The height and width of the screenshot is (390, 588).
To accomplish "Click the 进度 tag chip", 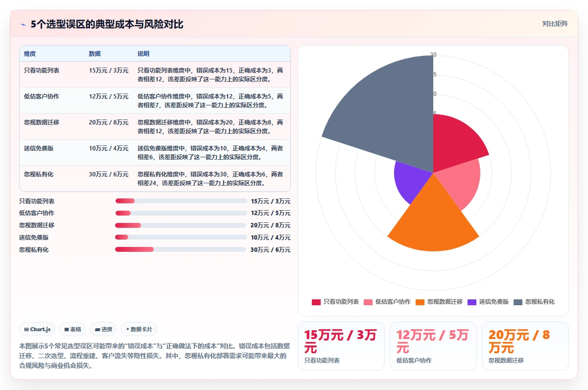I will click(x=103, y=329).
